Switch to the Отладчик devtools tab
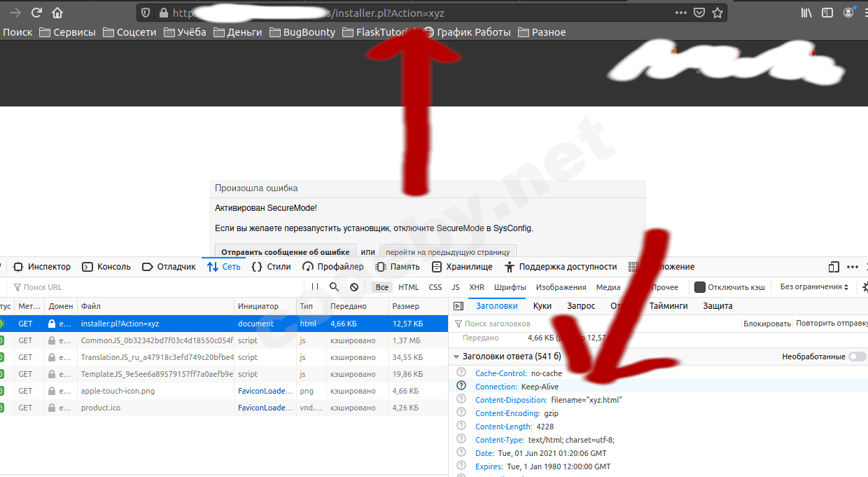The width and height of the screenshot is (868, 477). pos(169,267)
